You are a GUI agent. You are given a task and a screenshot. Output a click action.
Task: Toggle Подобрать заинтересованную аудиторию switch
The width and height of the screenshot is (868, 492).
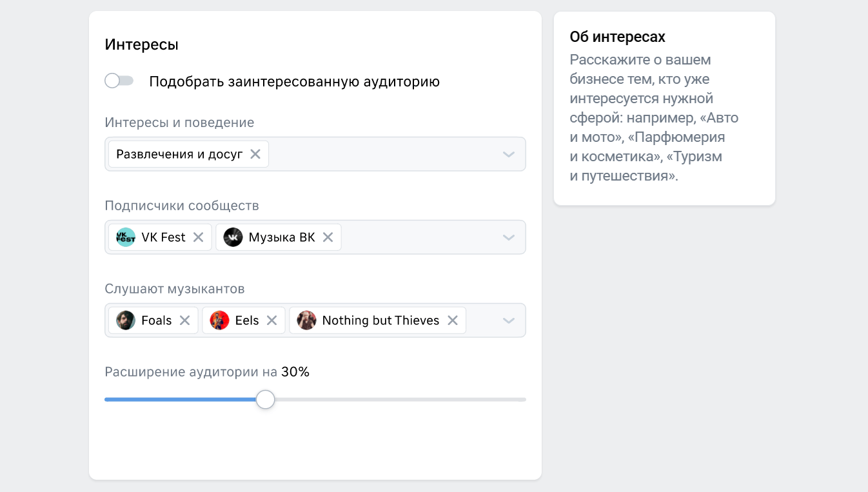tap(119, 81)
